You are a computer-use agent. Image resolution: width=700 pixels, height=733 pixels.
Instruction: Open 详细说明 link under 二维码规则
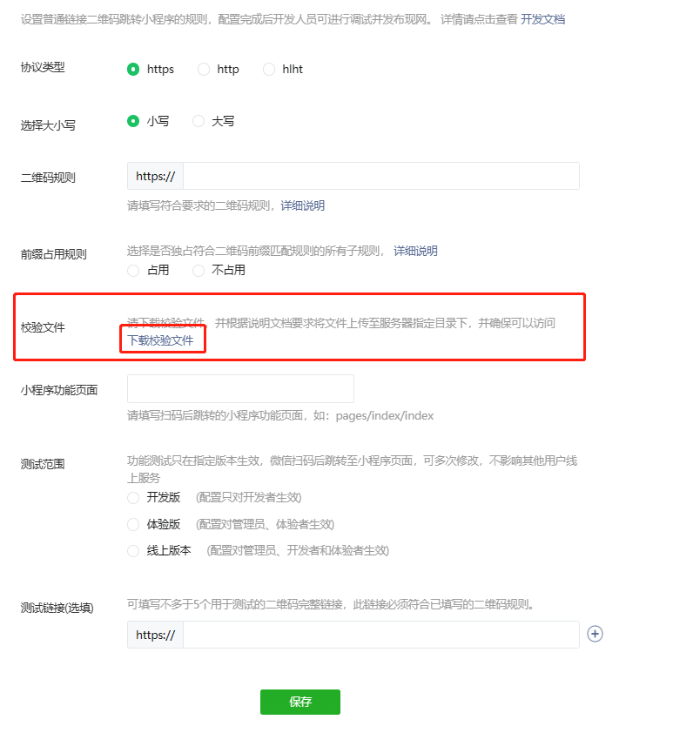302,205
